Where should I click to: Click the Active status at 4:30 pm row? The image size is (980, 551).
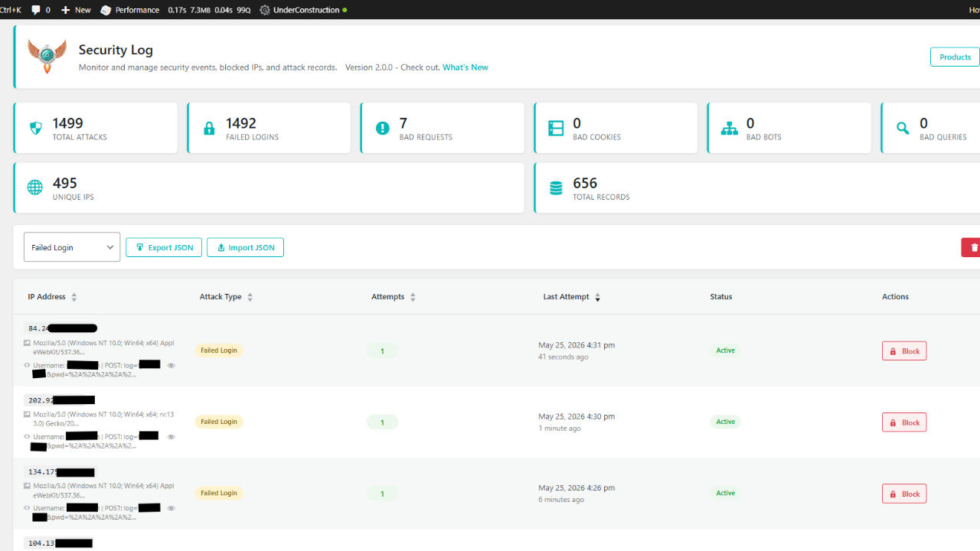[x=725, y=422]
